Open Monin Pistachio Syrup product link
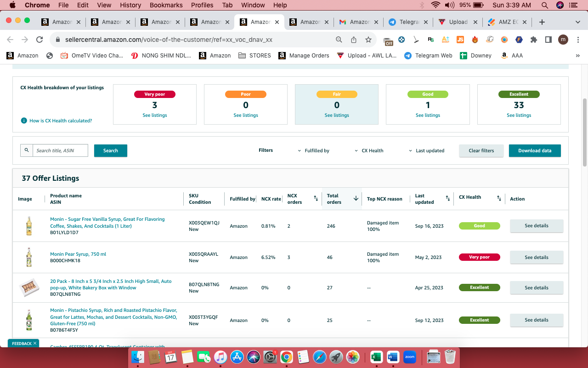Viewport: 588px width, 368px height. click(113, 317)
